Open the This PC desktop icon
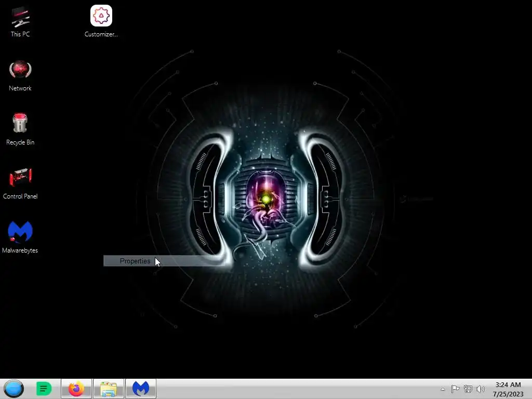The height and width of the screenshot is (399, 532). (20, 22)
